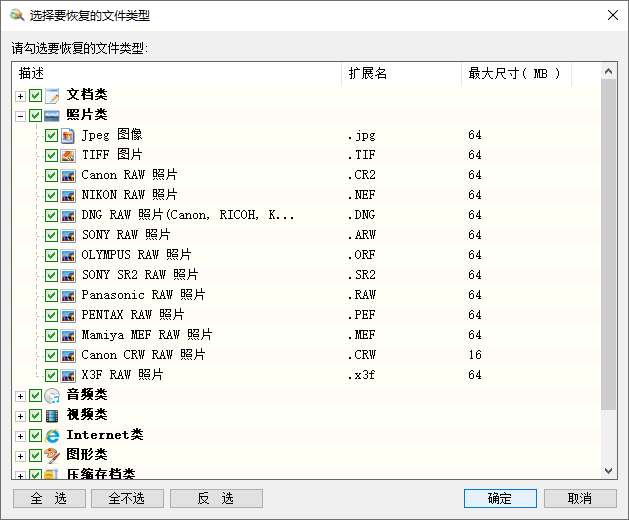Click the dialog title bar app icon

click(x=17, y=15)
